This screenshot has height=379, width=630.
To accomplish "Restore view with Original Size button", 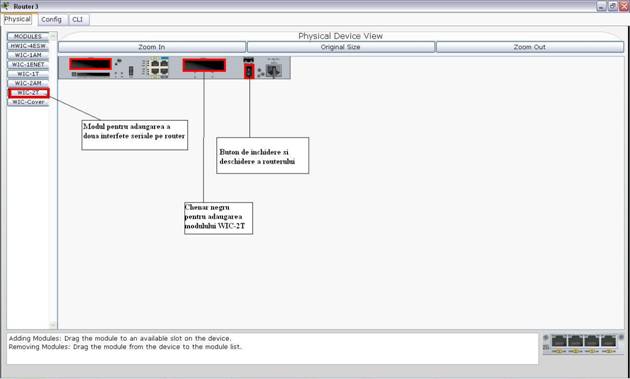I will [x=341, y=47].
